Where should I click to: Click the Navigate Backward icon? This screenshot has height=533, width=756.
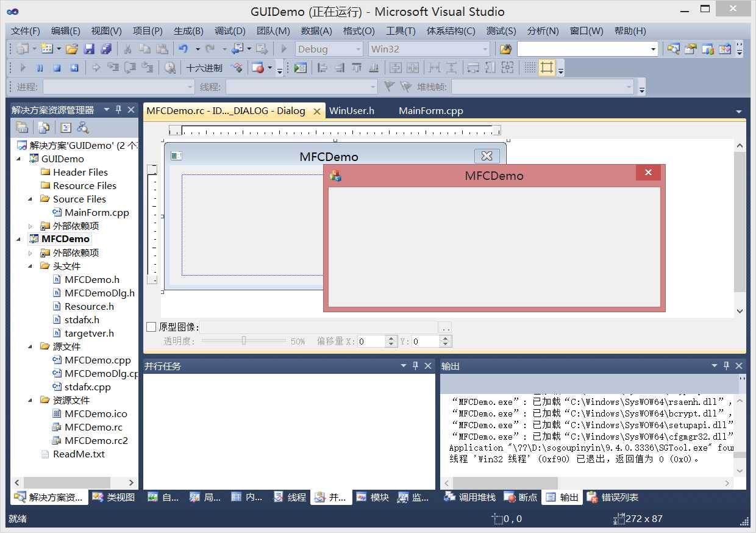(237, 49)
